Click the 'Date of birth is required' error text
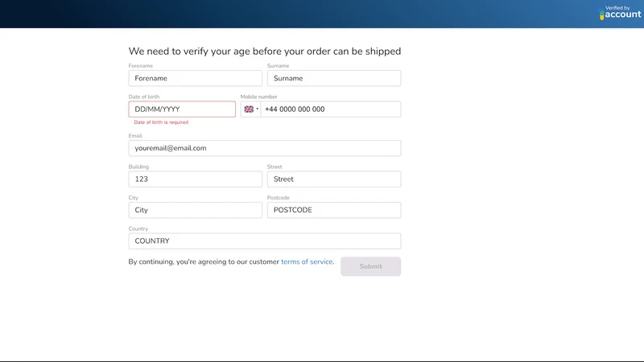 [x=161, y=122]
